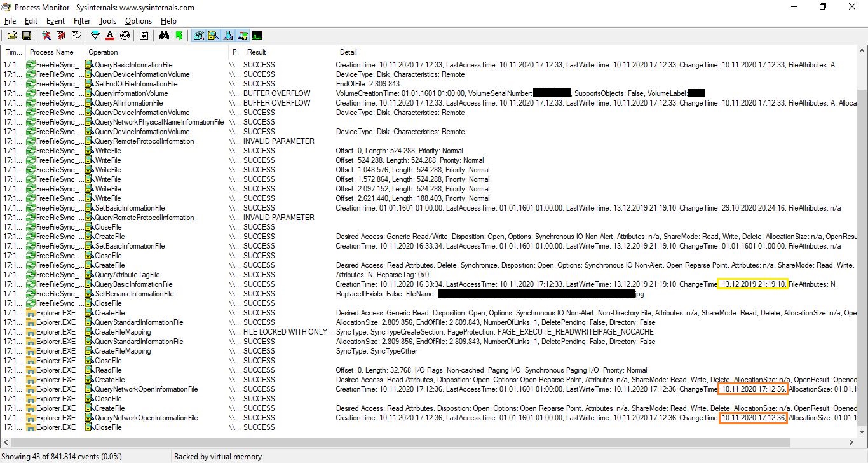The height and width of the screenshot is (463, 868).
Task: Select the Include Process From Window target icon
Action: click(x=125, y=36)
